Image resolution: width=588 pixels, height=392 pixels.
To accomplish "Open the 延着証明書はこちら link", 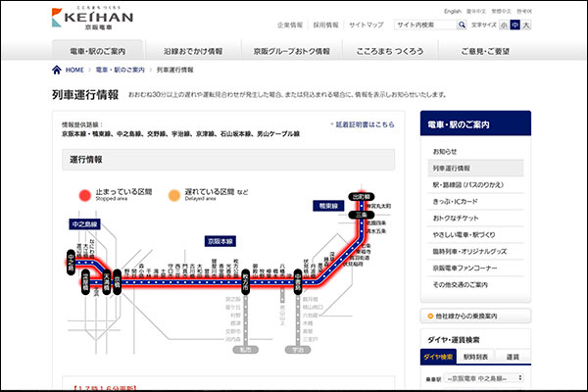I will [366, 125].
